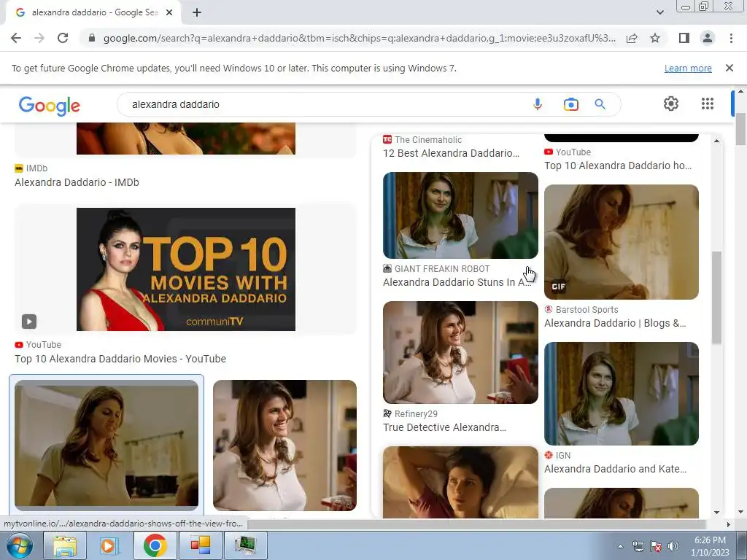Switch to Chrome in the taskbar
The height and width of the screenshot is (560, 747).
(x=155, y=545)
